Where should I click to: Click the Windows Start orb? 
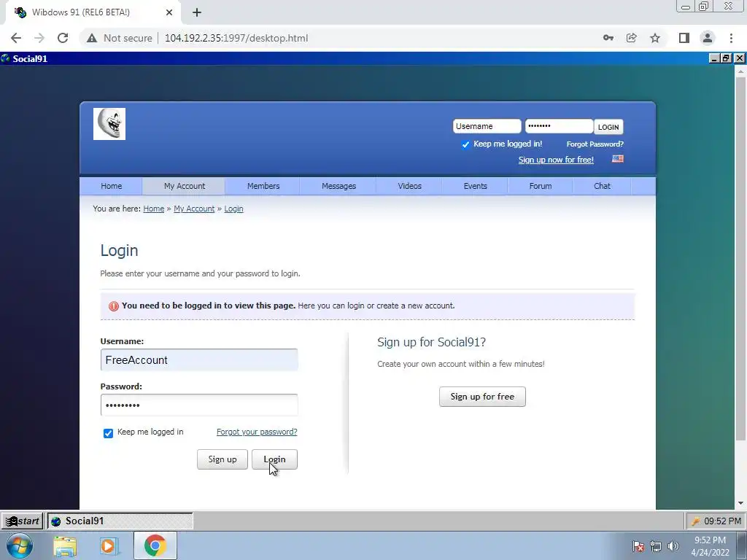point(20,545)
